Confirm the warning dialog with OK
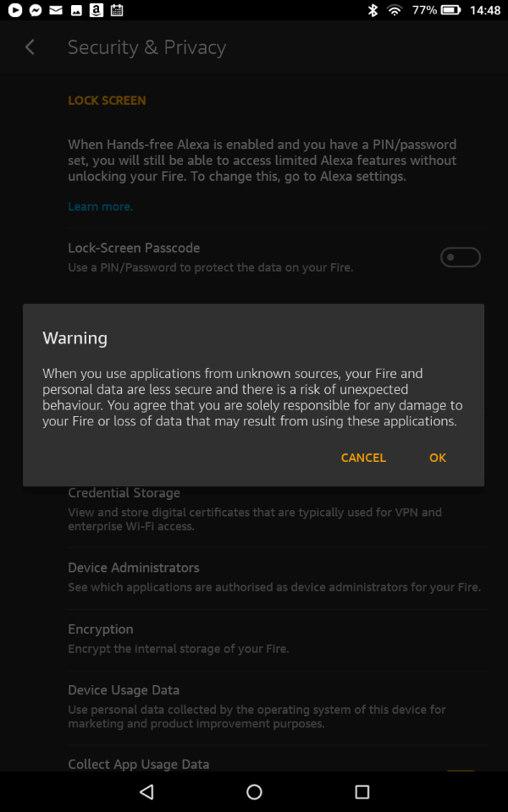Screen dimensions: 508x812 437,458
